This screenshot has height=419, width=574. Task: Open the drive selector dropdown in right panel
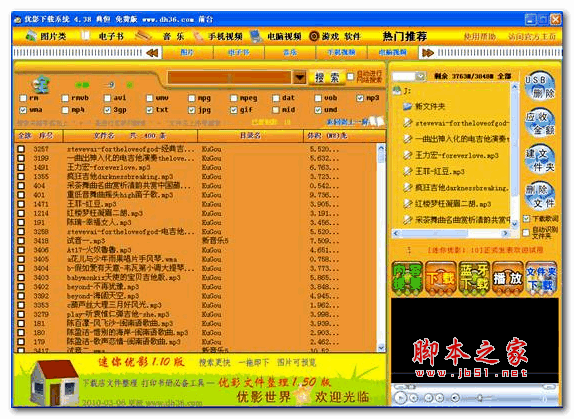[421, 76]
